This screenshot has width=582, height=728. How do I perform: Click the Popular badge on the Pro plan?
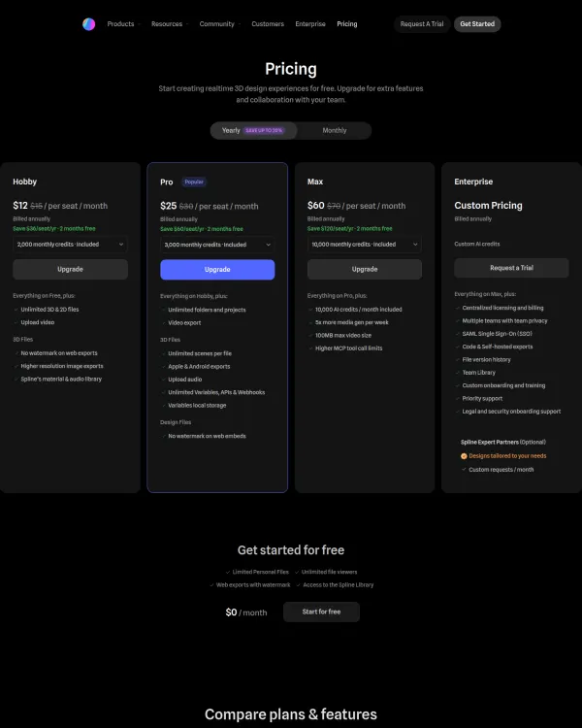(194, 182)
